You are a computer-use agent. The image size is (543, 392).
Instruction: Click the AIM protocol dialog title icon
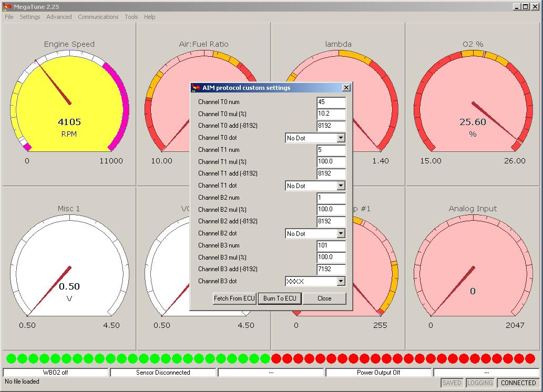click(197, 88)
